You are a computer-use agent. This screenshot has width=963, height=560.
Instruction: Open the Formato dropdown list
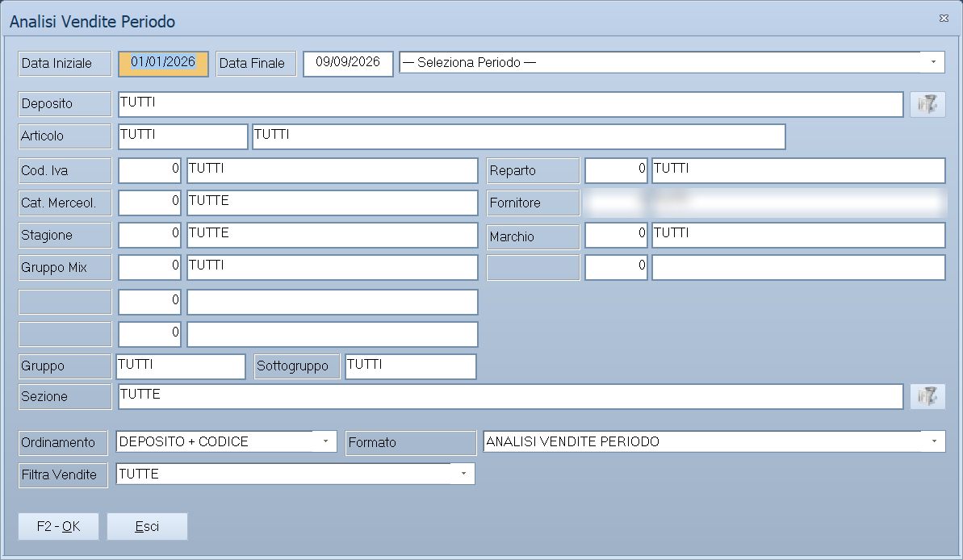point(934,441)
